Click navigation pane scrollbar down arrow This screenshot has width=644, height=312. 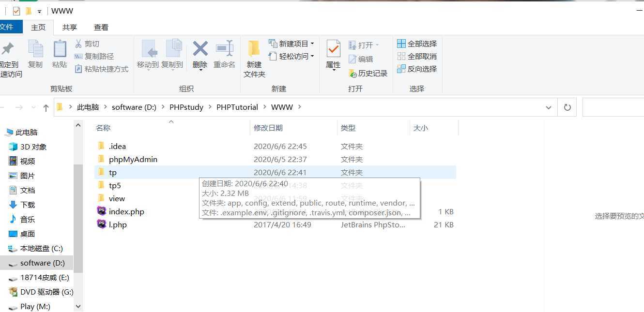[78, 306]
